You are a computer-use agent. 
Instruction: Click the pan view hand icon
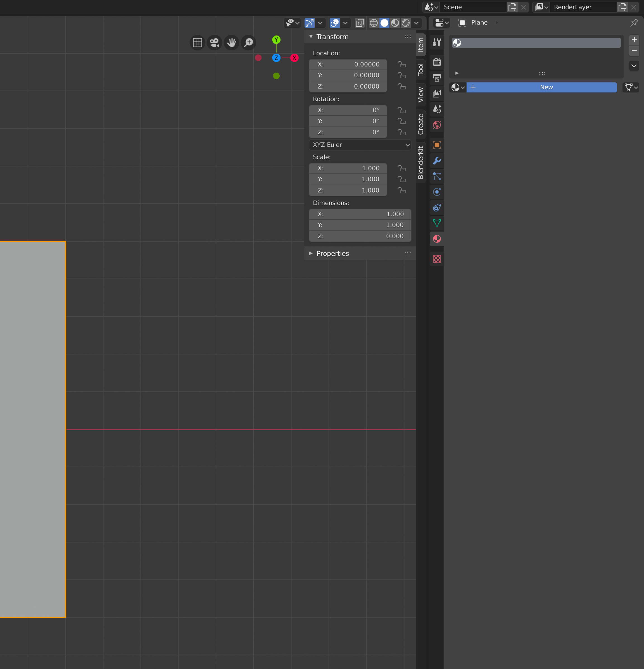point(232,43)
